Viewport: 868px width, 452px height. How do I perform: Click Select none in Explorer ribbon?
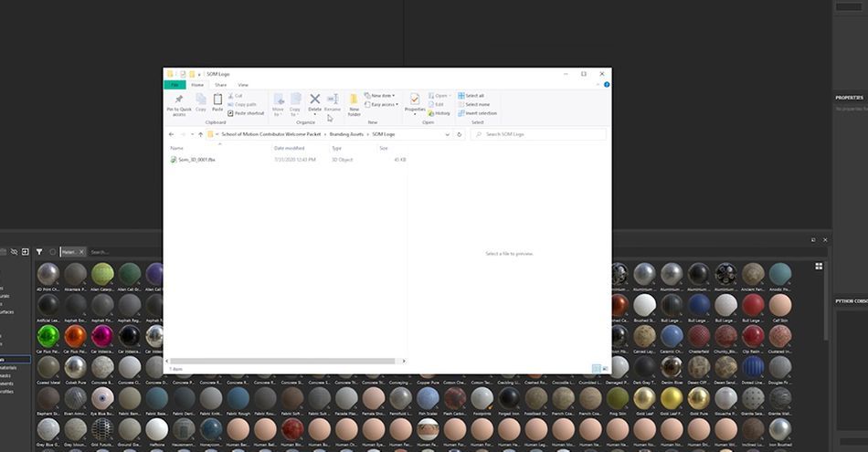474,105
